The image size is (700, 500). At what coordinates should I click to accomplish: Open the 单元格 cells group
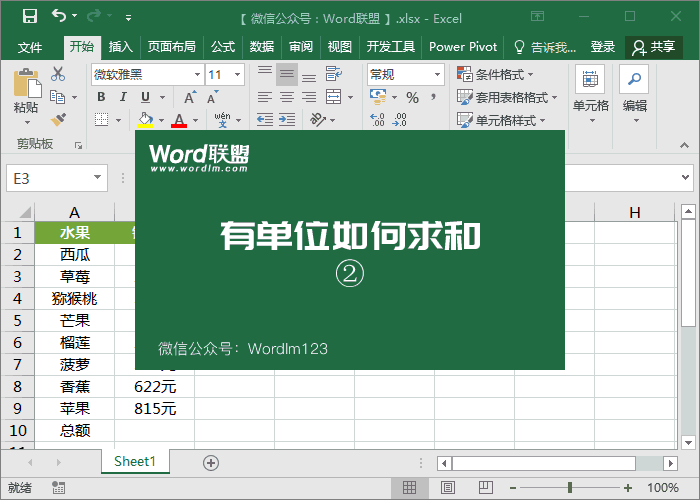click(591, 95)
